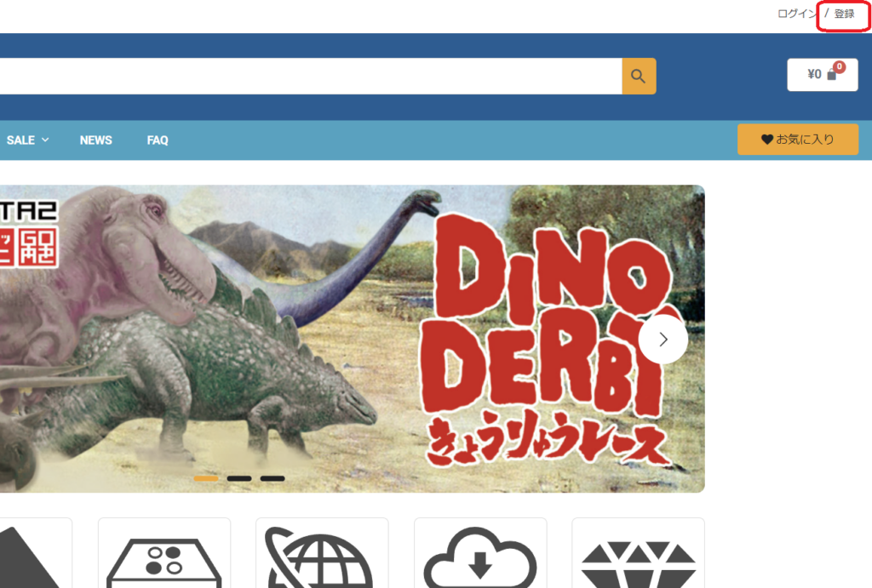Select the first orange slide indicator
The width and height of the screenshot is (872, 588).
tap(206, 478)
